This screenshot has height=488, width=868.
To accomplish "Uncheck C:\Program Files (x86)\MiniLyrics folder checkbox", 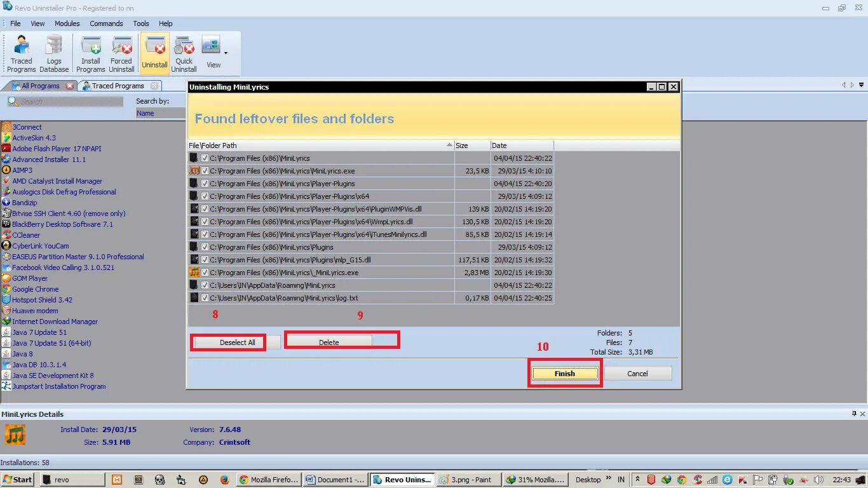I will click(205, 158).
